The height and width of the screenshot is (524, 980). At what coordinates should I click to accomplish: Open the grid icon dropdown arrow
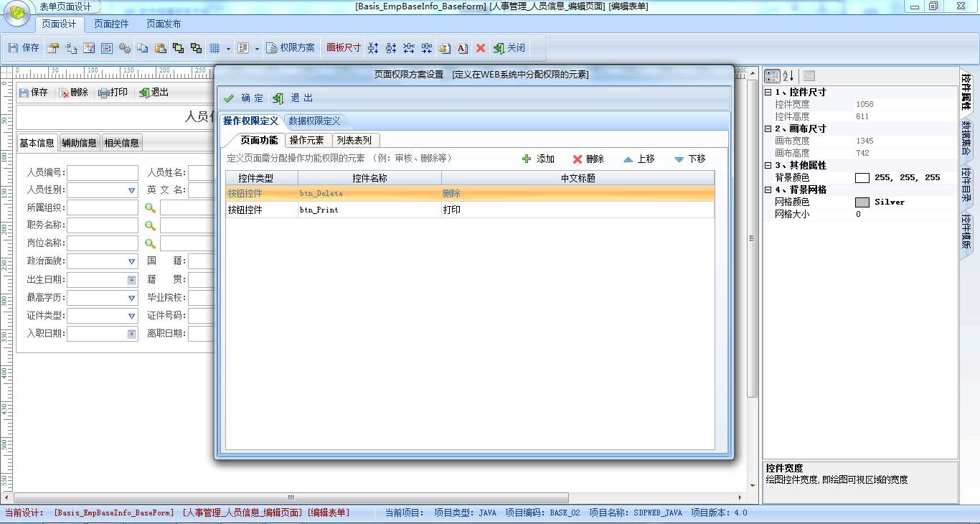228,49
